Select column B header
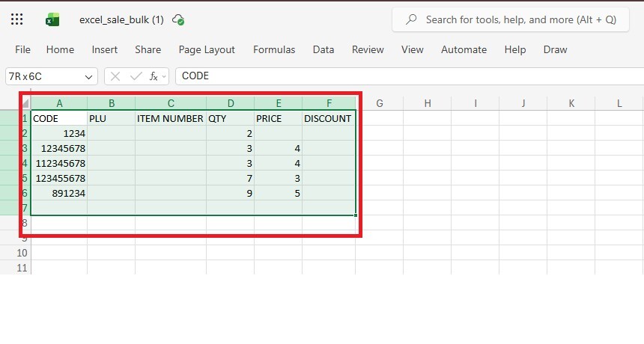Image resolution: width=644 pixels, height=344 pixels. [112, 103]
